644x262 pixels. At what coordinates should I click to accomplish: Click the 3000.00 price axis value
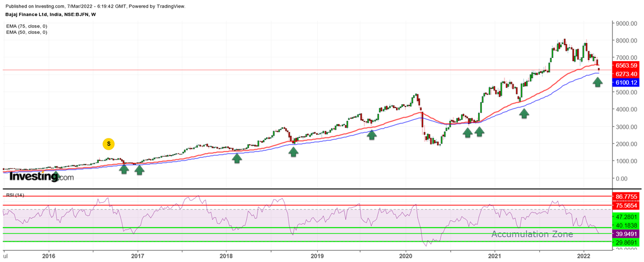coord(627,127)
